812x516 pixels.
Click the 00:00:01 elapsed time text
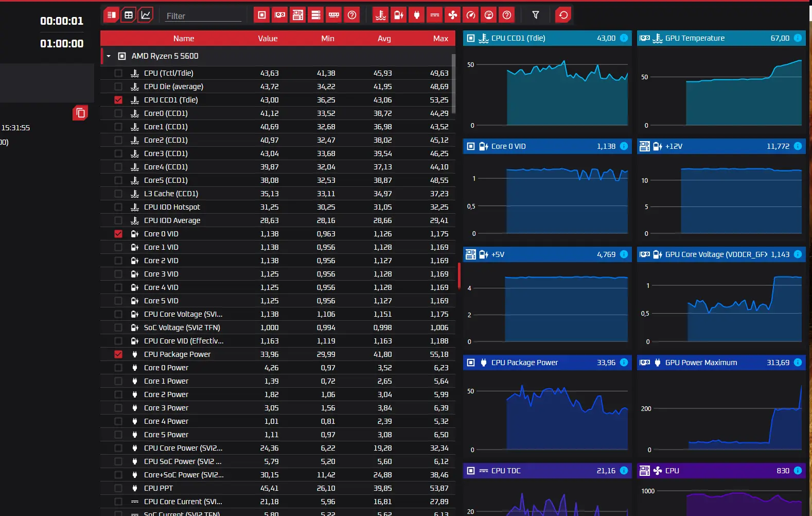(62, 21)
